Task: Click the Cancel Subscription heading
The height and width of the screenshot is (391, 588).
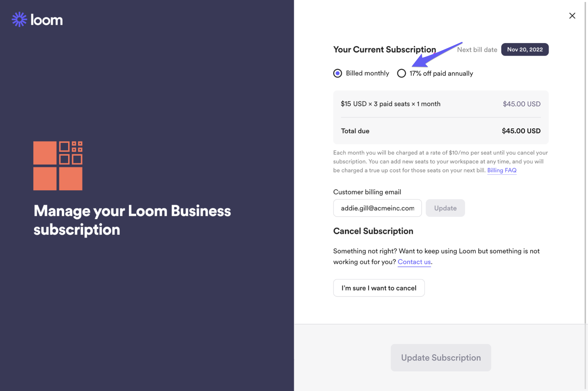Action: click(x=373, y=231)
